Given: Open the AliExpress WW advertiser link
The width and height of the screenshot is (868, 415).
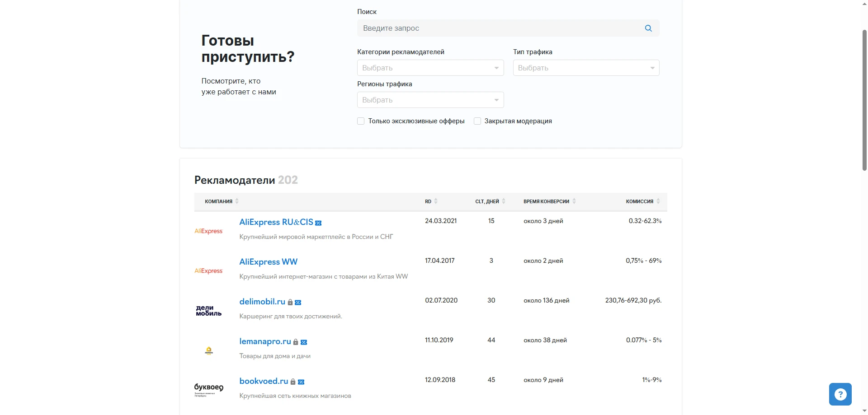Looking at the screenshot, I should 269,262.
